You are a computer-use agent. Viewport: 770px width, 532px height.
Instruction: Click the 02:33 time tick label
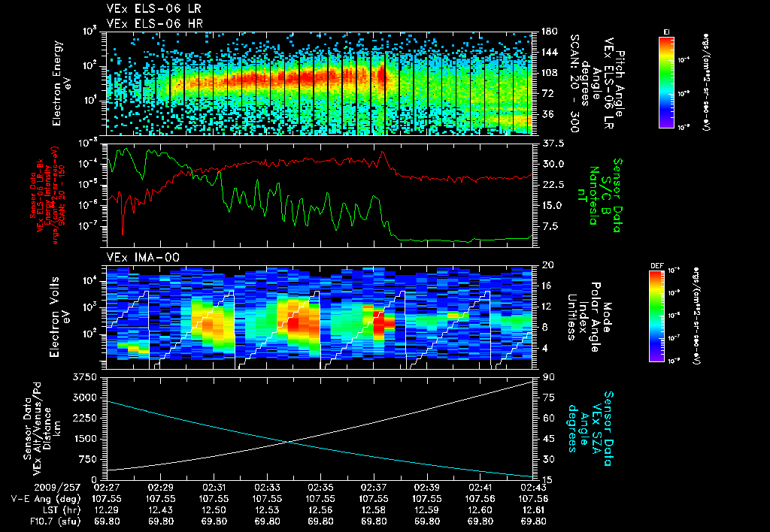pyautogui.click(x=267, y=488)
